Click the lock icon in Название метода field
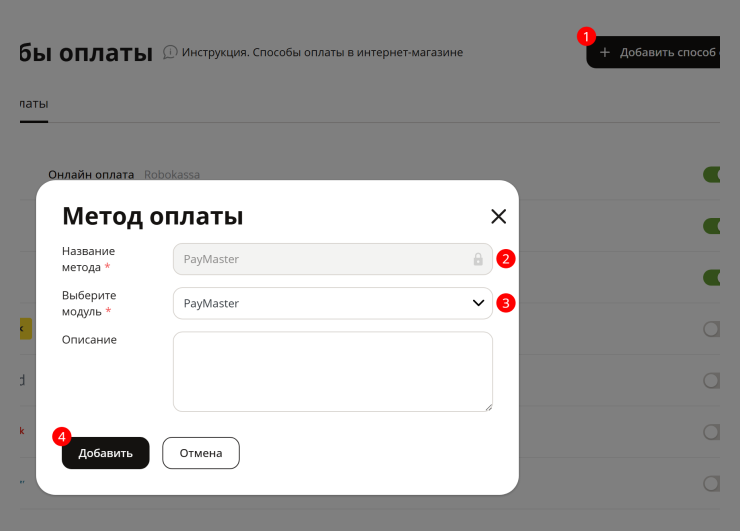The height and width of the screenshot is (531, 740). [x=478, y=259]
